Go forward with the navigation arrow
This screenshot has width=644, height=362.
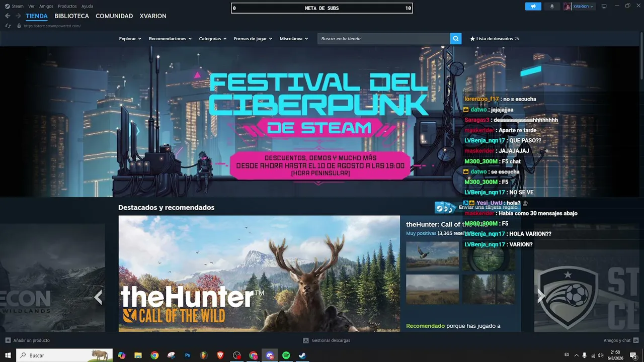18,16
